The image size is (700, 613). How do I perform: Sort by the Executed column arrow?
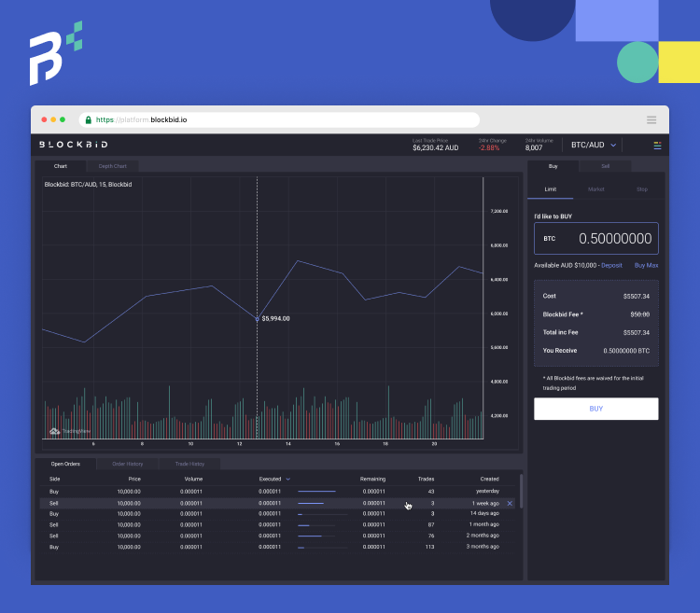(288, 480)
